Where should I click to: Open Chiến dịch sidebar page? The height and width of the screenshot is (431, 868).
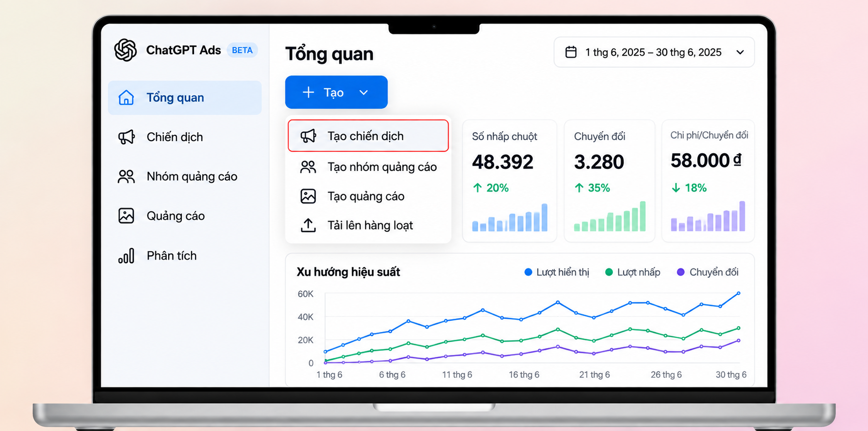point(185,137)
